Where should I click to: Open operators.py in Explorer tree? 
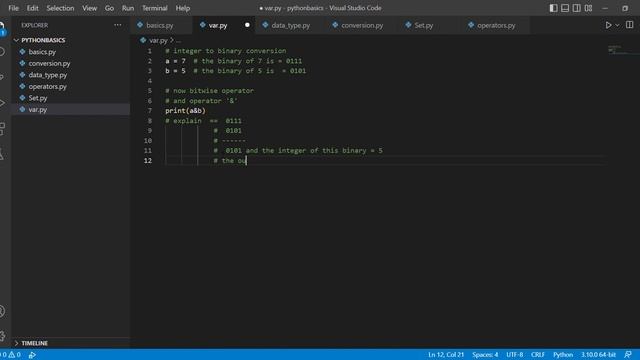[70, 87]
